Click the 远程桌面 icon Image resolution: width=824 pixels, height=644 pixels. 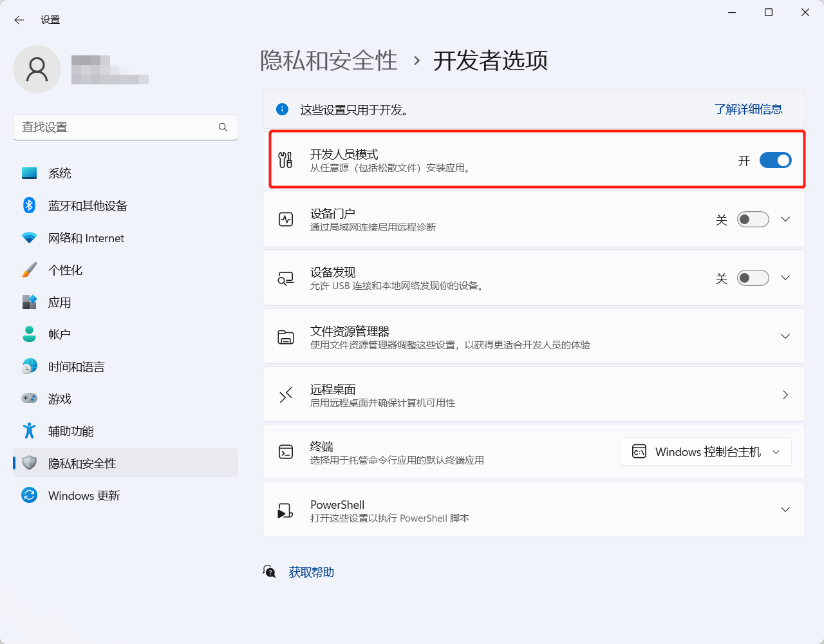pyautogui.click(x=286, y=395)
